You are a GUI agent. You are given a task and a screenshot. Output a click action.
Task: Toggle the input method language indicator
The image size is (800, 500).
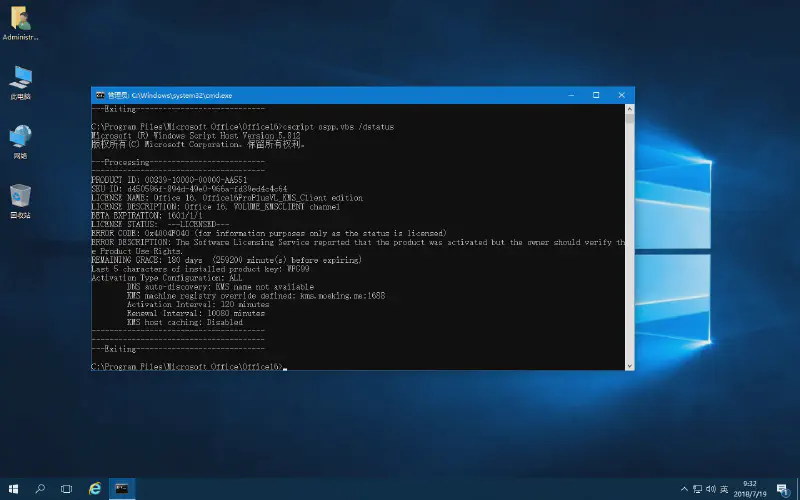pyautogui.click(x=723, y=488)
